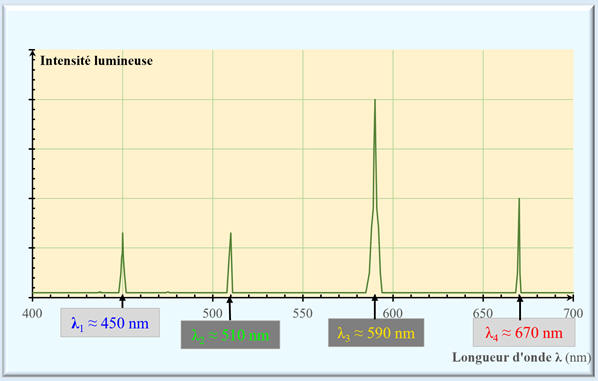Click the λ1 ≈ 450 nm label

pos(110,323)
